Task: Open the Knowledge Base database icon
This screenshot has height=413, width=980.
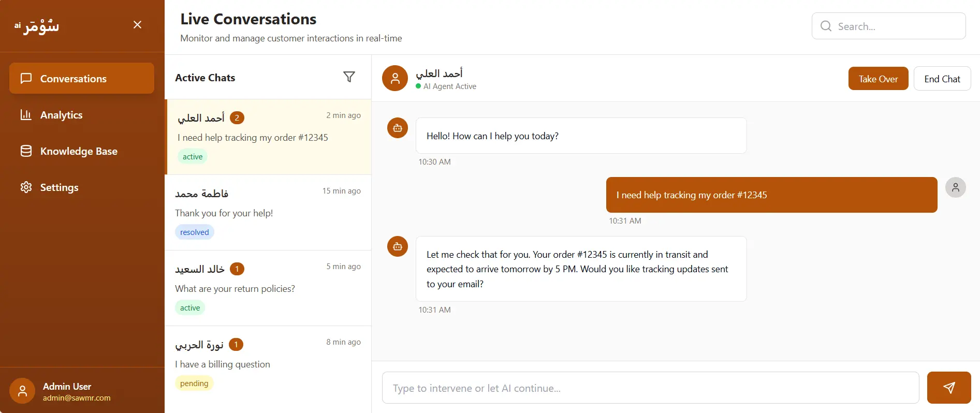Action: click(x=26, y=151)
